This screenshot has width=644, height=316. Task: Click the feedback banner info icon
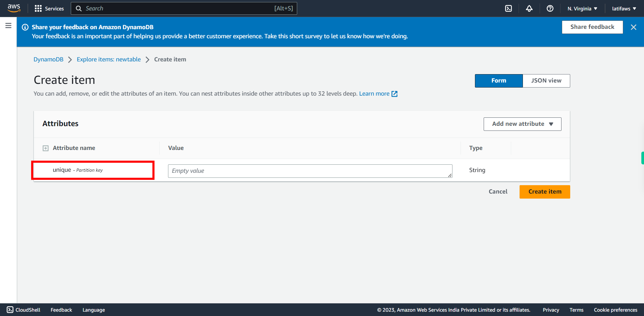click(x=25, y=27)
